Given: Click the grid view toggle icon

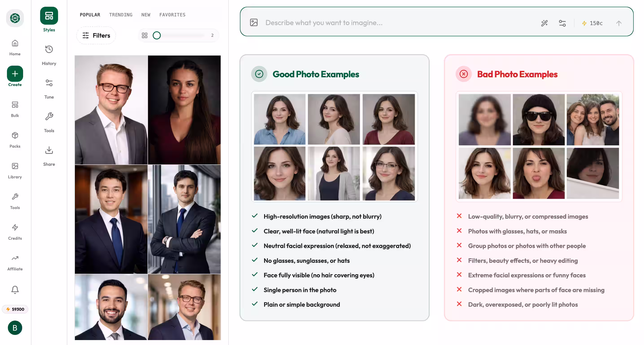Looking at the screenshot, I should [144, 35].
